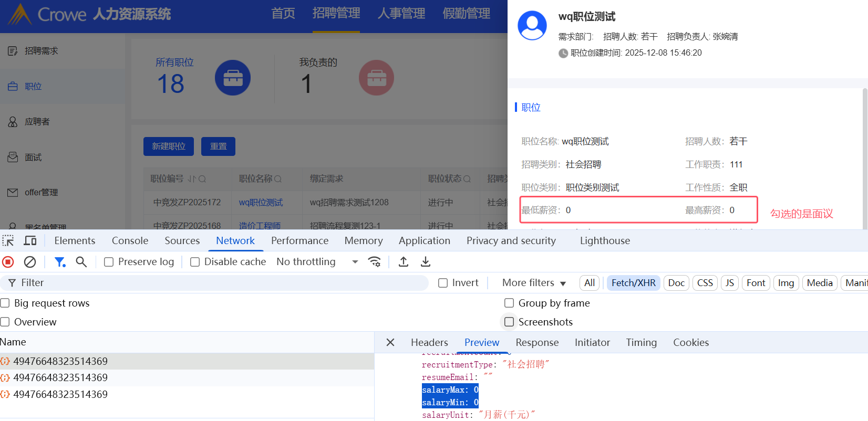The image size is (868, 421).
Task: Import HAR file with upload icon
Action: 404,262
